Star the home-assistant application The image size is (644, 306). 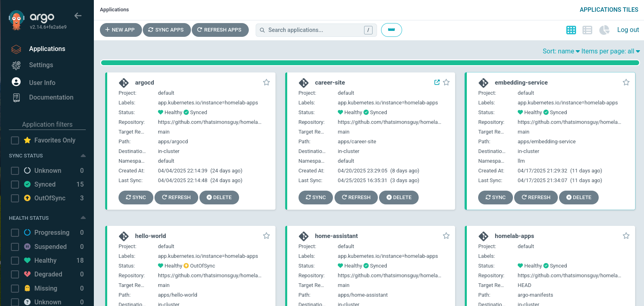click(446, 236)
